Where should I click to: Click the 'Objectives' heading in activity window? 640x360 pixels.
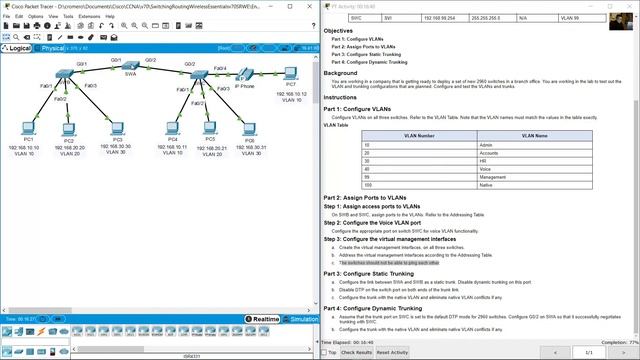pos(338,31)
